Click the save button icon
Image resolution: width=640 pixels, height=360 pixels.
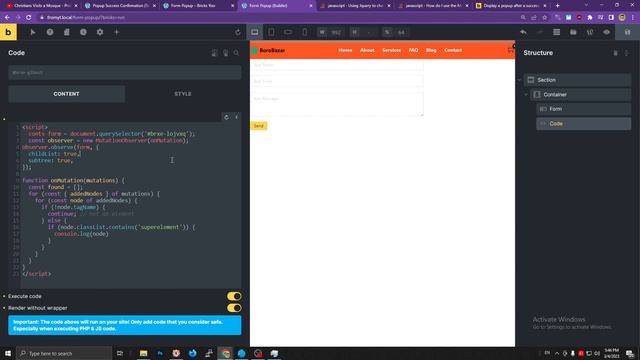coord(628,32)
